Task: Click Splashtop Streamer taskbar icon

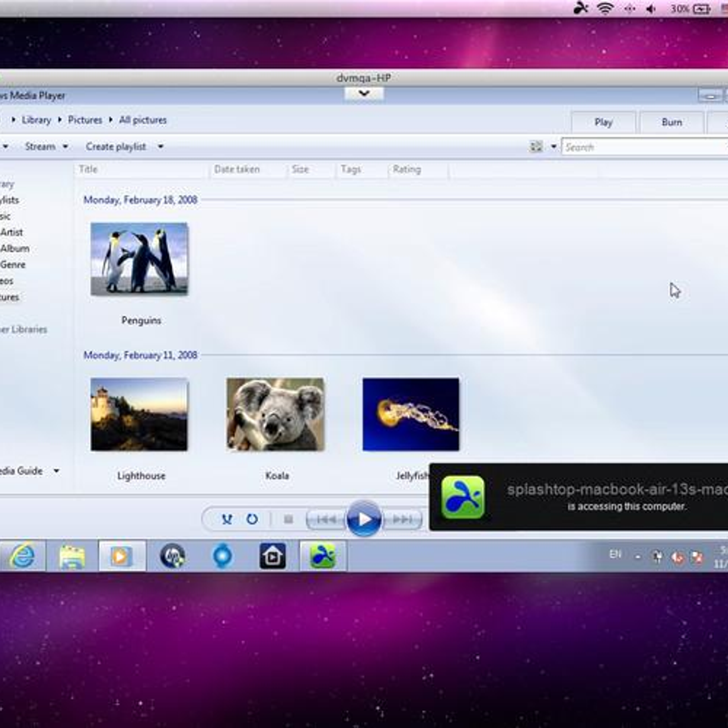Action: (x=323, y=556)
